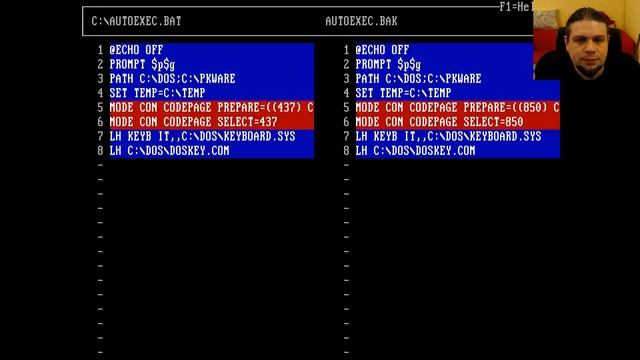Select the LH KEYB IT line in right pane
The height and width of the screenshot is (360, 640).
point(458,136)
